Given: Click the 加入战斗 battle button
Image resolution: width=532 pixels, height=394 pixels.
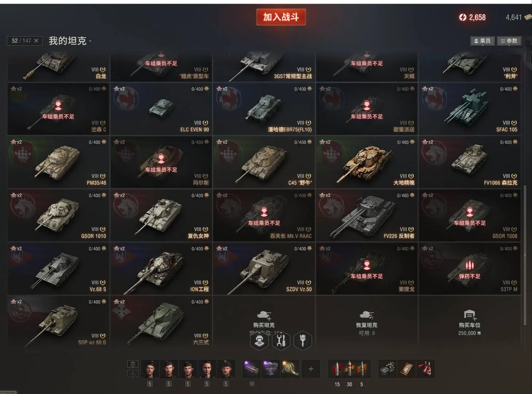Looking at the screenshot, I should pos(281,17).
